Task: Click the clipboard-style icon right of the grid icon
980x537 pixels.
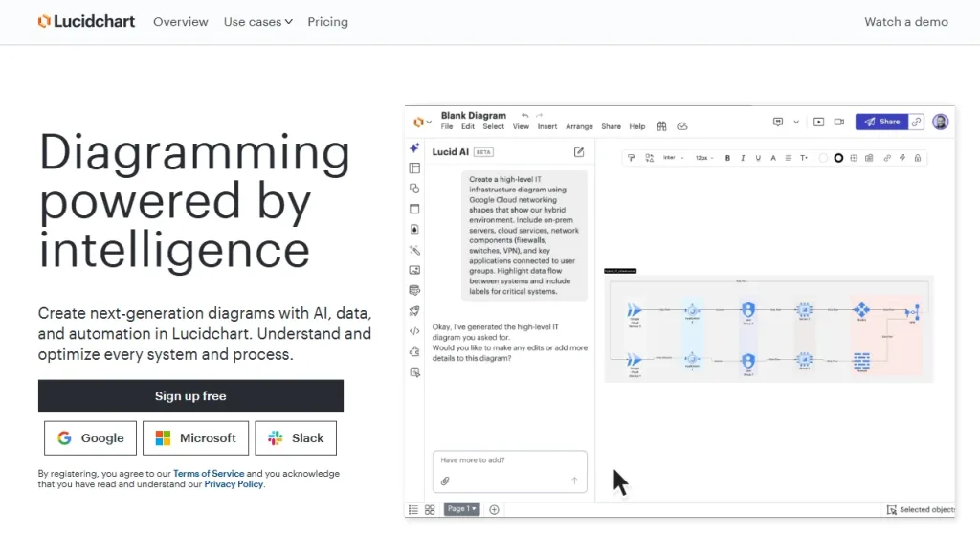Action: click(869, 158)
